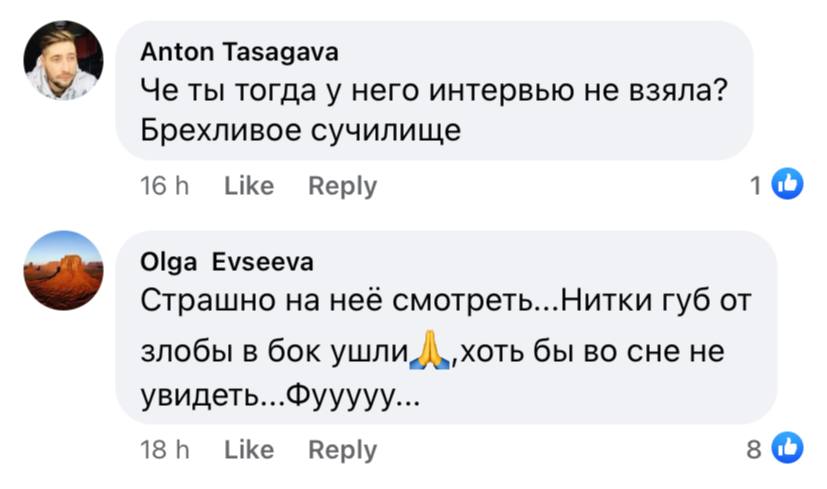Screen dimensions: 827x489
Task: Click the Olga Evseeva name link
Action: 227,262
